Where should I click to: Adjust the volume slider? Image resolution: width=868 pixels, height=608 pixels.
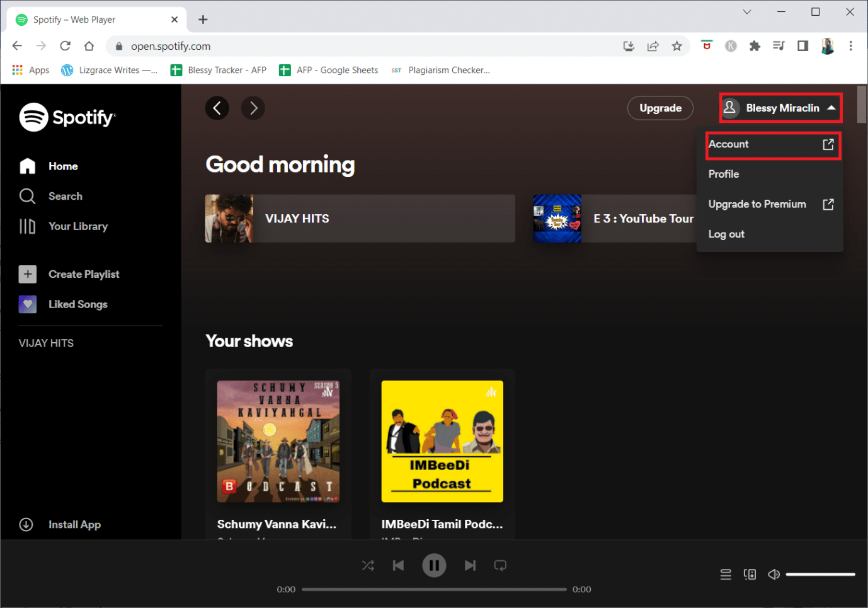point(821,575)
